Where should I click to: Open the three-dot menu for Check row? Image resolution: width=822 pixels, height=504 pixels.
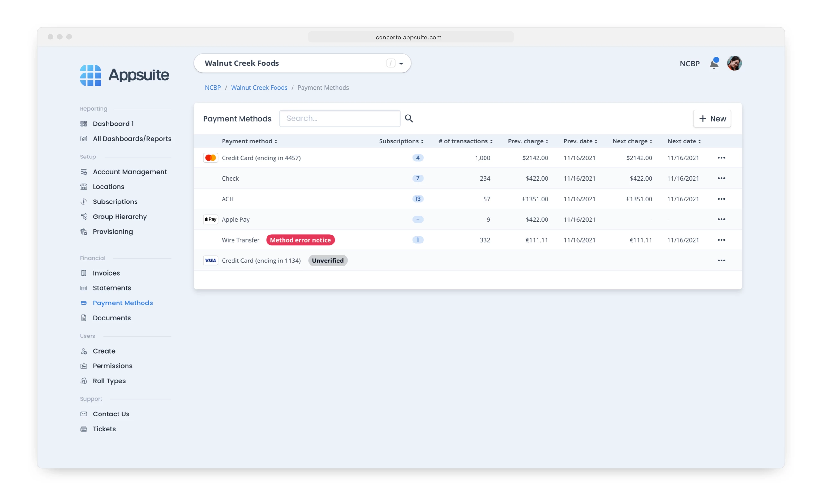721,178
